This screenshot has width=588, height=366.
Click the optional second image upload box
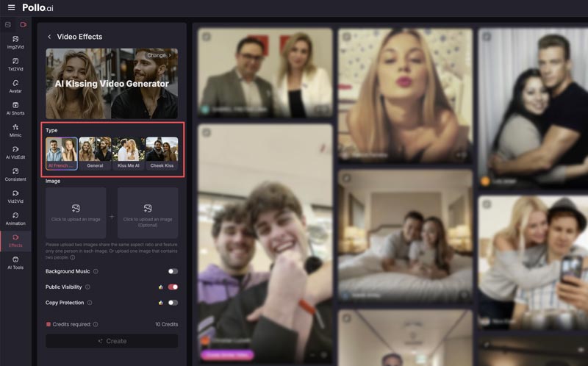pos(148,213)
